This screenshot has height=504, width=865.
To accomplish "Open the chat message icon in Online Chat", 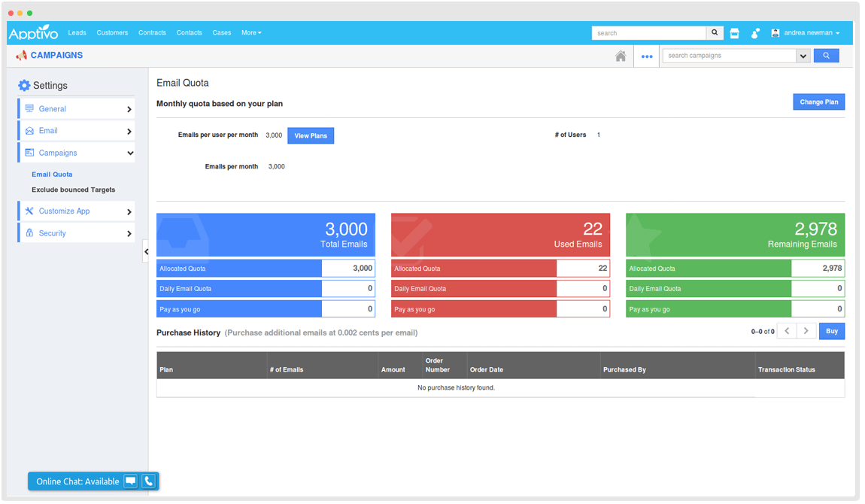I will tap(131, 481).
